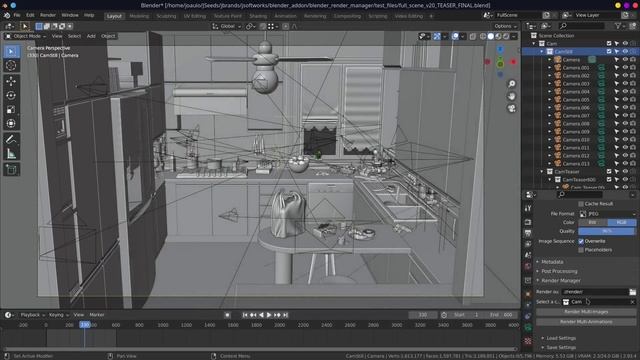Click the Render output path field
Screen dimensions: 640x360
[x=595, y=292]
